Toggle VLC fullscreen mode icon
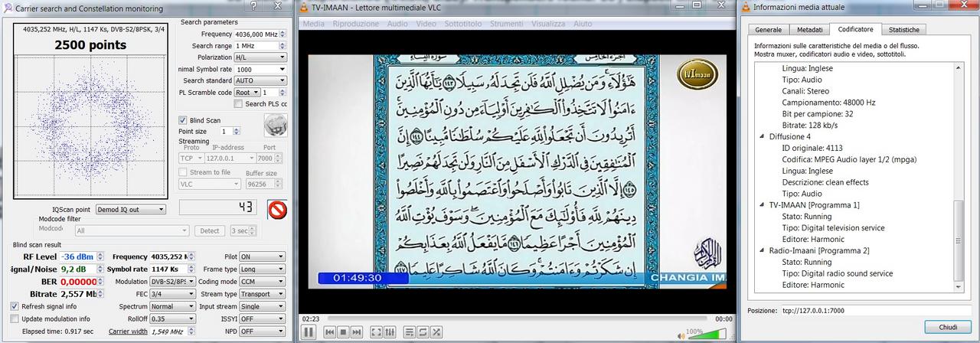Screen dimensions: 980x343 (376, 332)
